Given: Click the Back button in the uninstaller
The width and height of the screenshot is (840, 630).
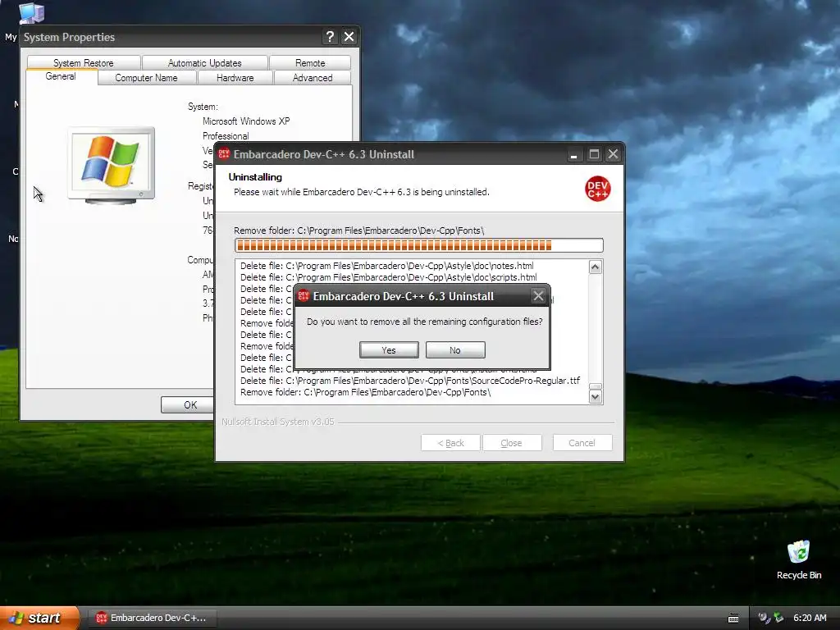Looking at the screenshot, I should (450, 443).
